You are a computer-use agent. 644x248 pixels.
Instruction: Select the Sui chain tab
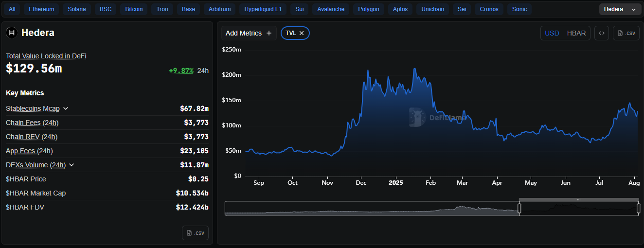[299, 9]
